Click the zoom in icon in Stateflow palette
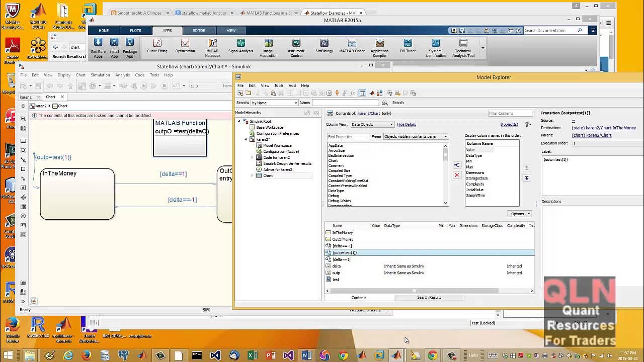The image size is (644, 362). [23, 119]
